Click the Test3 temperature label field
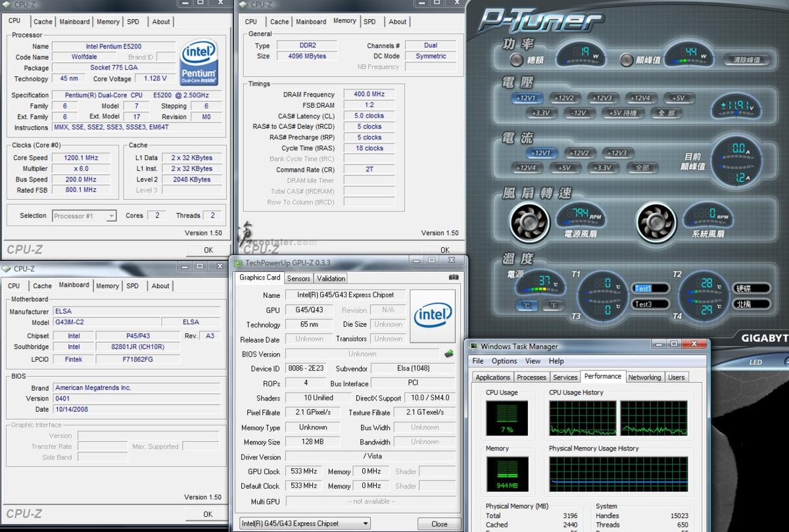Image resolution: width=789 pixels, height=532 pixels. click(x=651, y=304)
